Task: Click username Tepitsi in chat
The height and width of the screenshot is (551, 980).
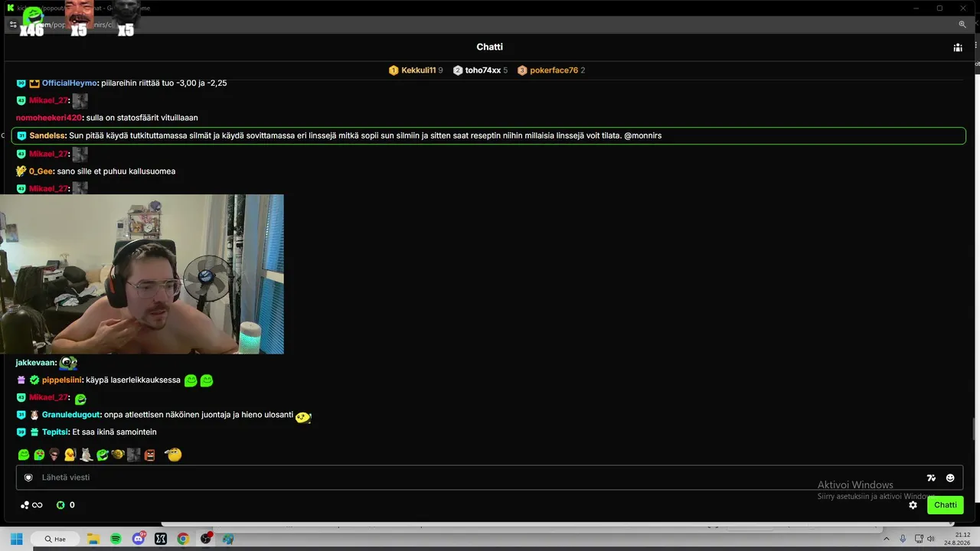Action: [x=55, y=432]
